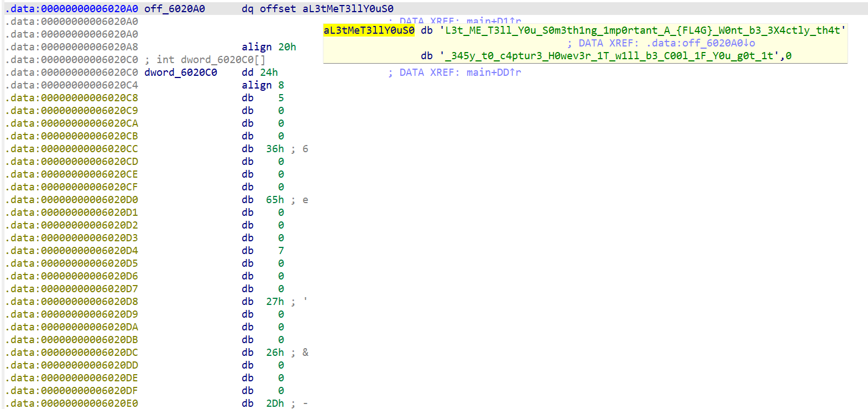Click the off_6020A0 label name
Viewport: 868px width, 409px height.
point(174,9)
